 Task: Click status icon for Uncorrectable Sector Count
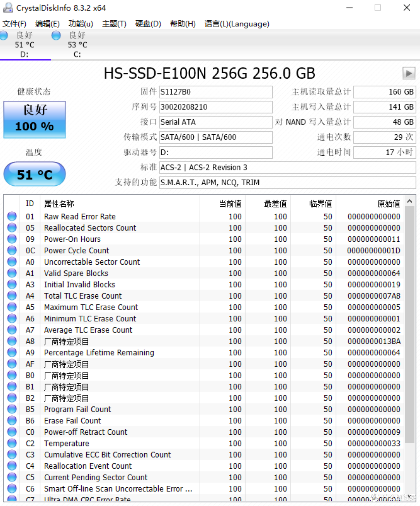click(x=12, y=261)
